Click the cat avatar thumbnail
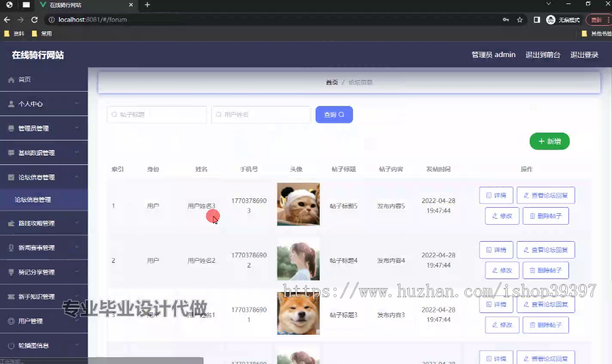 (x=299, y=204)
